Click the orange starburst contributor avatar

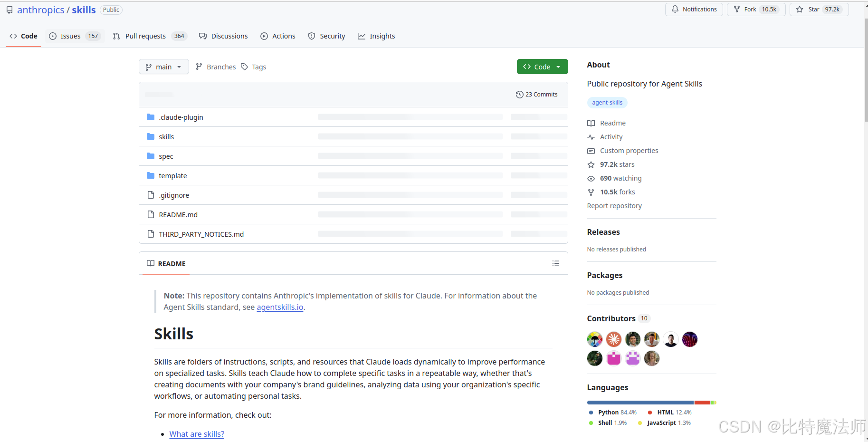click(614, 339)
